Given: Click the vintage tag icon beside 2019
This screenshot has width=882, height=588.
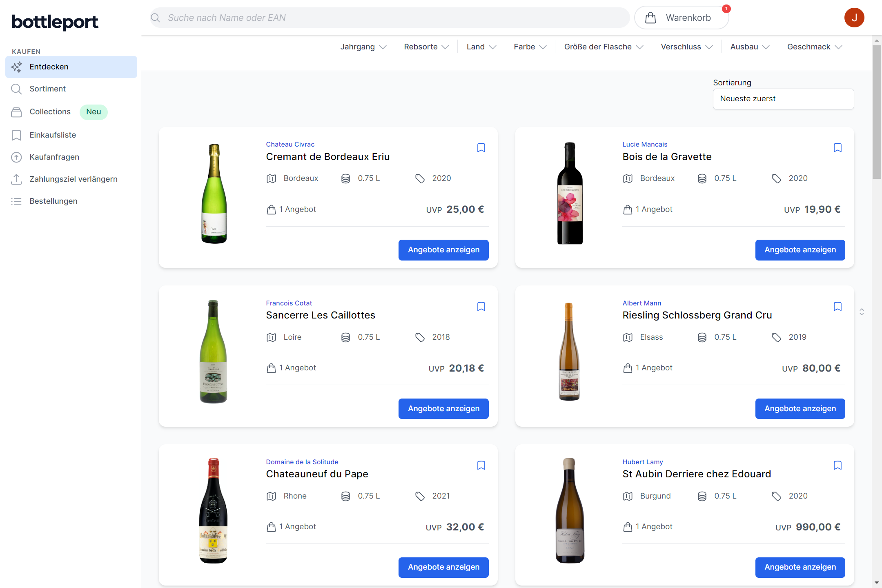Looking at the screenshot, I should point(776,337).
